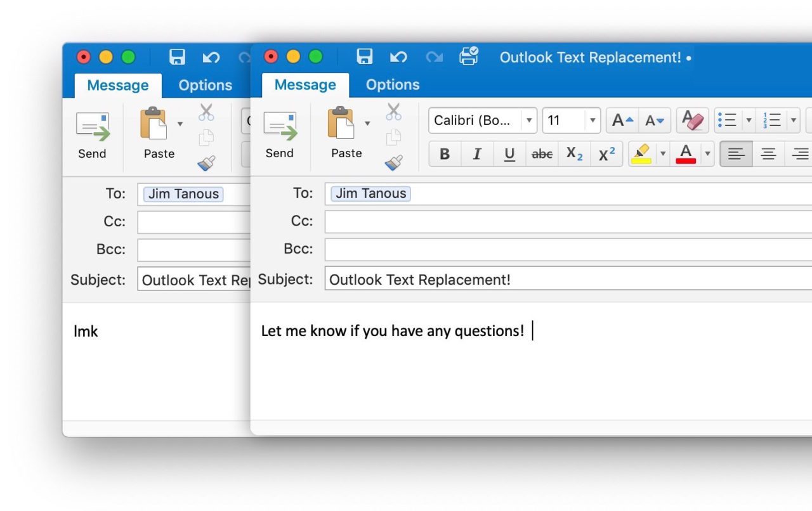Open the font size 11 dropdown
812x511 pixels.
[593, 120]
